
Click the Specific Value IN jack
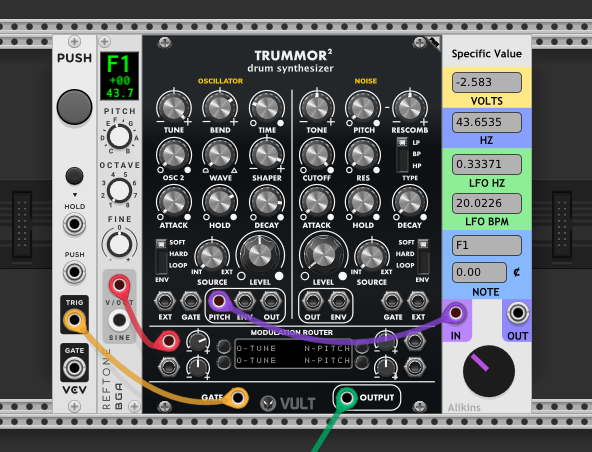(456, 313)
